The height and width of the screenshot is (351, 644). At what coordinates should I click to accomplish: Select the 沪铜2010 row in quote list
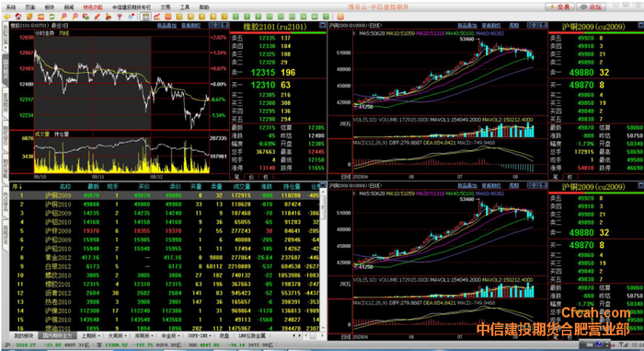pyautogui.click(x=165, y=205)
